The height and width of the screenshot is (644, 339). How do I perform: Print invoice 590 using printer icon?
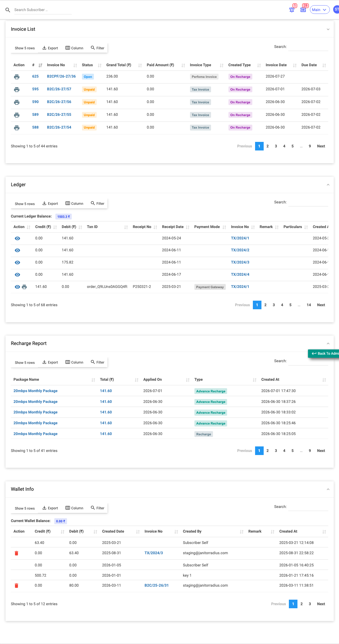(x=17, y=102)
